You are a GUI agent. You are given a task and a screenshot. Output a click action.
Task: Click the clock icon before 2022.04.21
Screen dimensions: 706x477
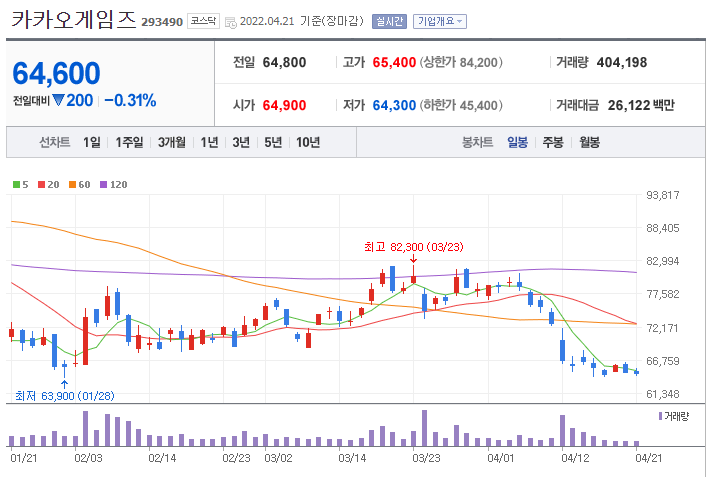coord(231,23)
